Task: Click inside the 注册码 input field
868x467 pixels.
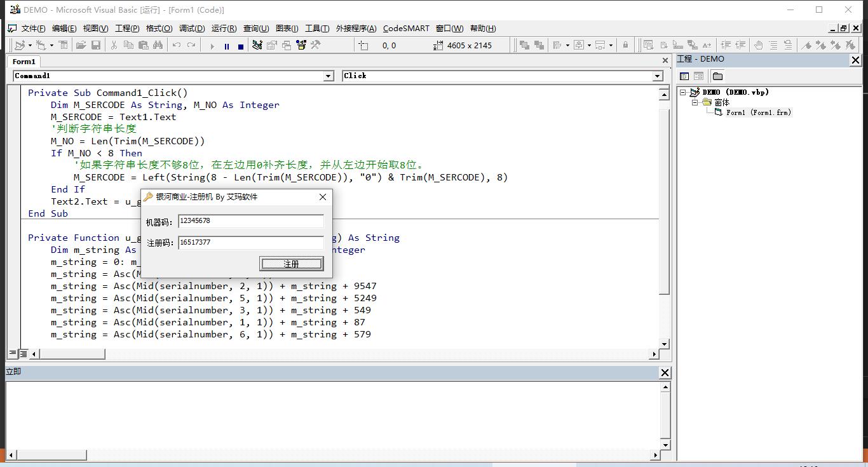Action: click(251, 242)
